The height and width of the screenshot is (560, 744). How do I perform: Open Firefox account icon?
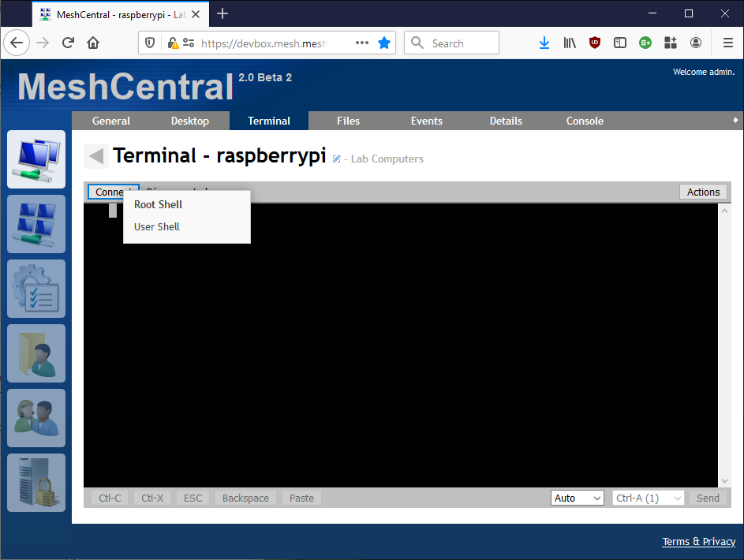pos(696,43)
